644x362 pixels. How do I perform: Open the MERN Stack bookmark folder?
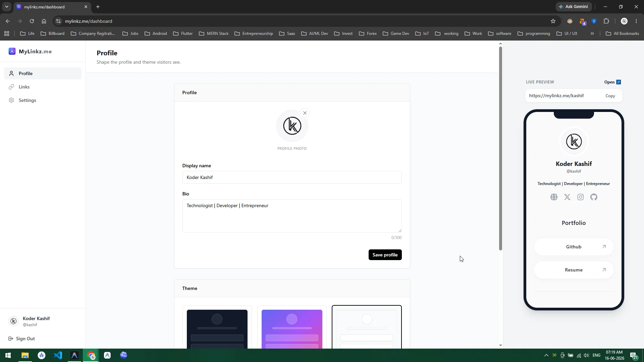pos(214,34)
